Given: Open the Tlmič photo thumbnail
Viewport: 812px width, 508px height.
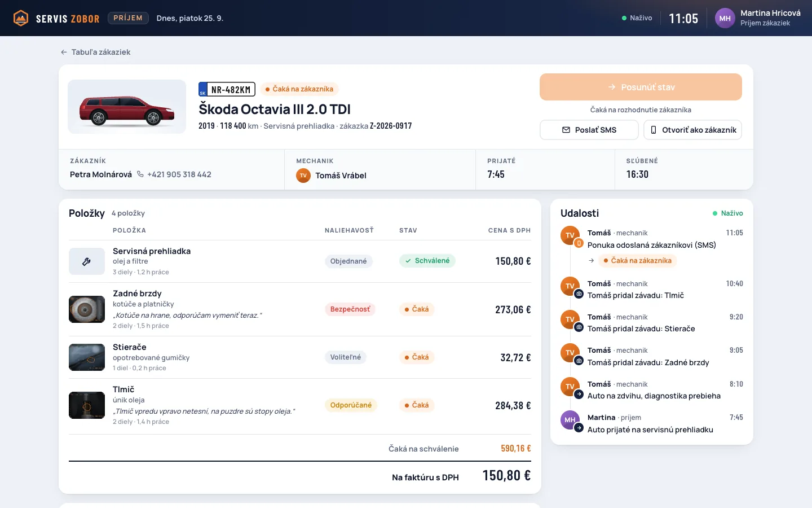Looking at the screenshot, I should pyautogui.click(x=87, y=405).
